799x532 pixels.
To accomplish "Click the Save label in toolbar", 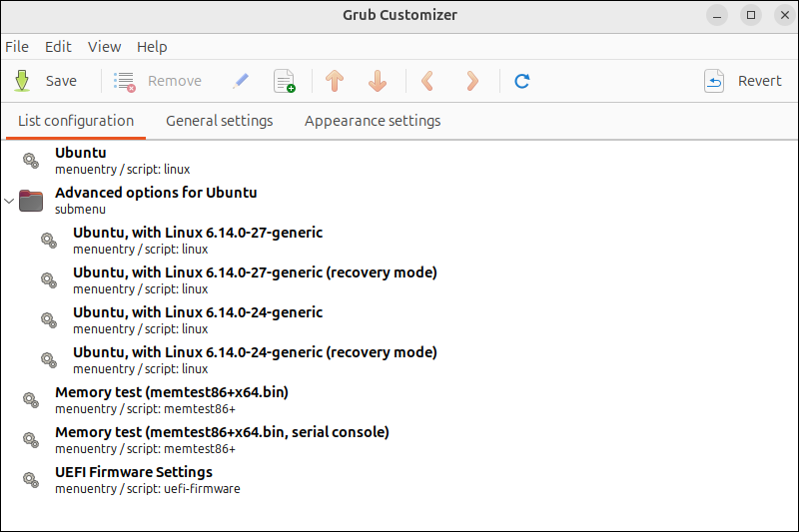I will (x=61, y=81).
